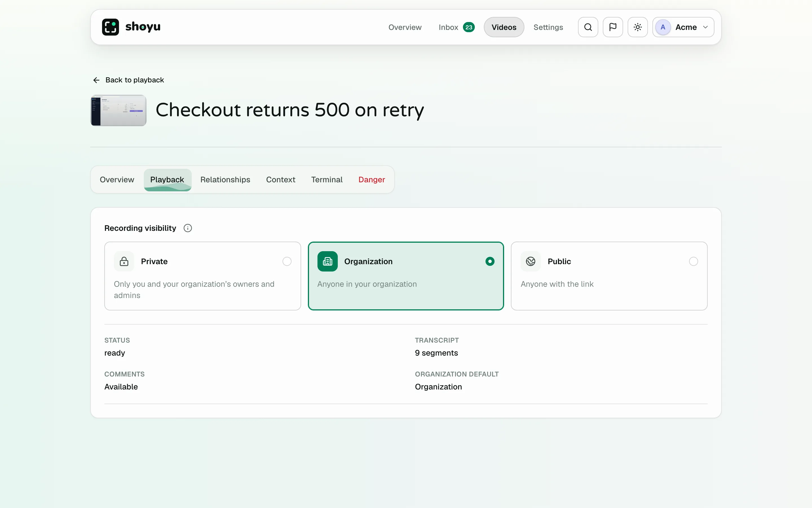Open the Relationships tab
This screenshot has width=812, height=508.
[225, 179]
